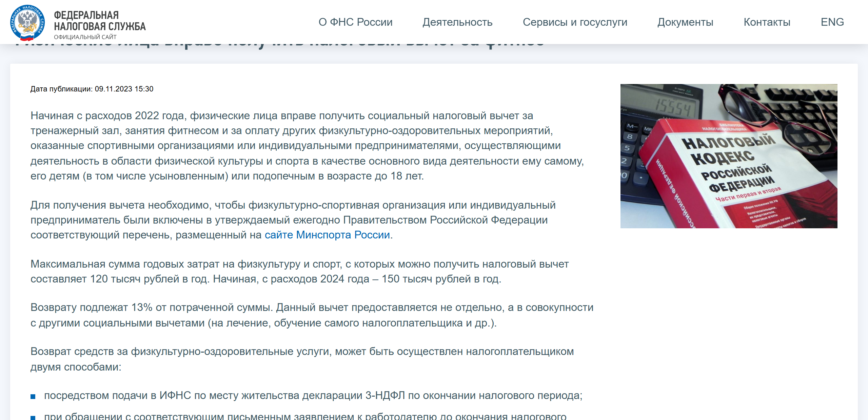The height and width of the screenshot is (420, 868).
Task: Open the Федеральная налоговая служба home title
Action: tap(100, 21)
